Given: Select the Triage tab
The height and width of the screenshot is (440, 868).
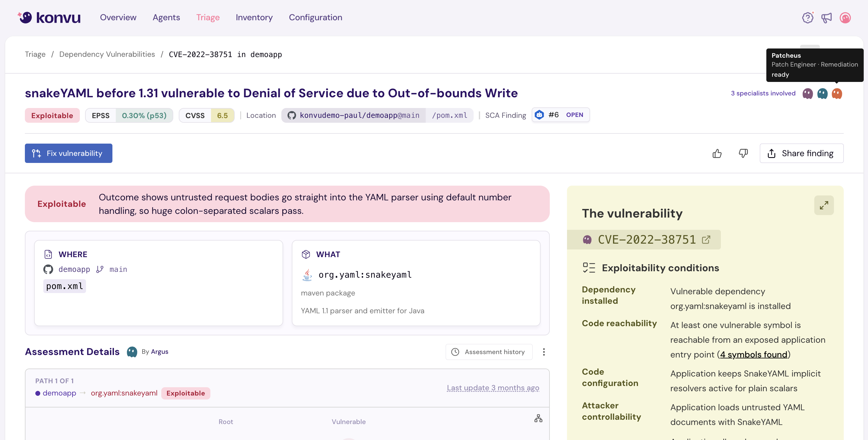Looking at the screenshot, I should [x=208, y=17].
